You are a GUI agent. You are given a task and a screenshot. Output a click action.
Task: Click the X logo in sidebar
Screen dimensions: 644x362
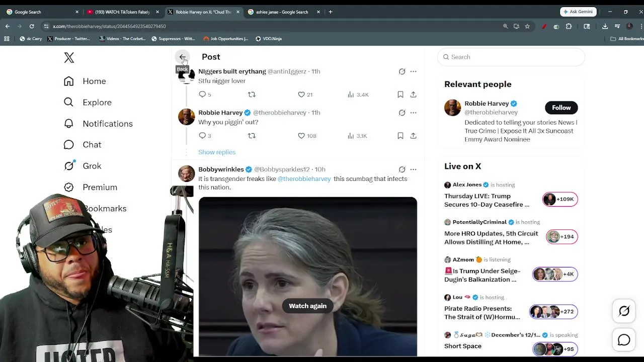69,58
